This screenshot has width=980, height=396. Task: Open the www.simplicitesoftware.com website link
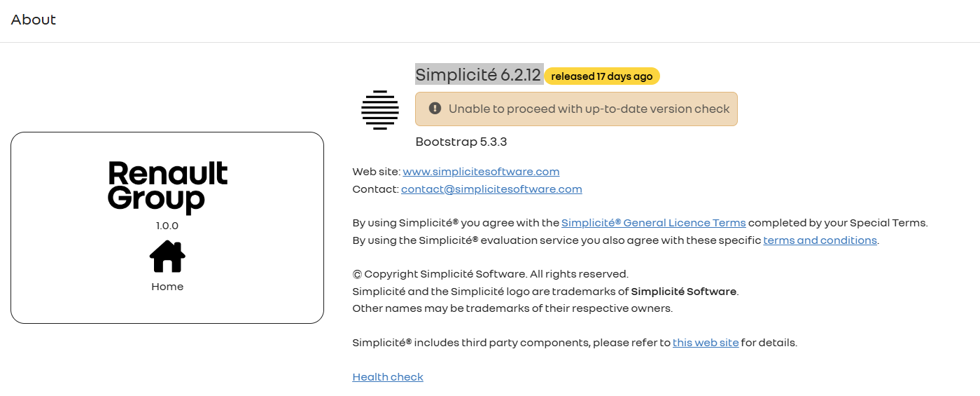[x=481, y=172]
